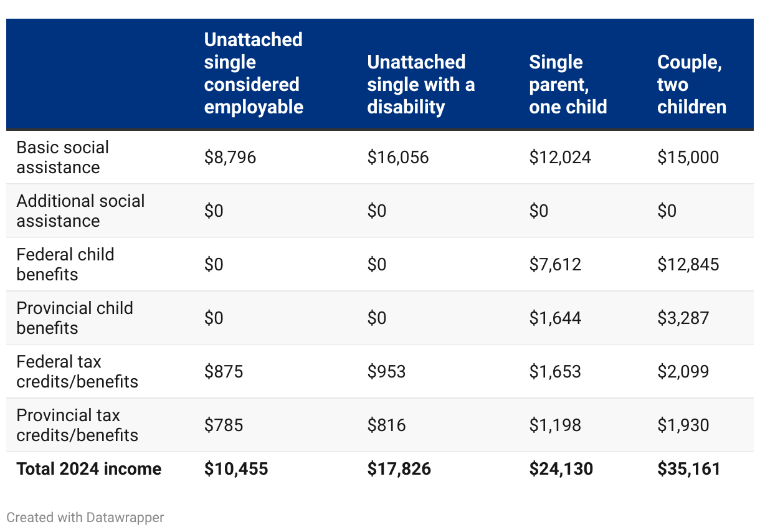The width and height of the screenshot is (760, 532).
Task: Click the $8,796 basic assistance cell
Action: point(230,157)
